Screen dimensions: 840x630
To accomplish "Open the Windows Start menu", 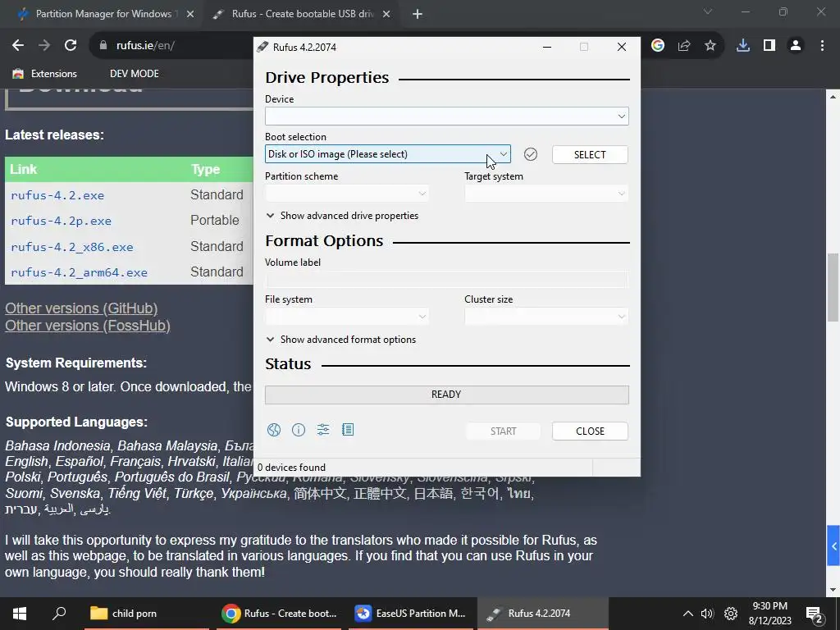I will click(20, 614).
